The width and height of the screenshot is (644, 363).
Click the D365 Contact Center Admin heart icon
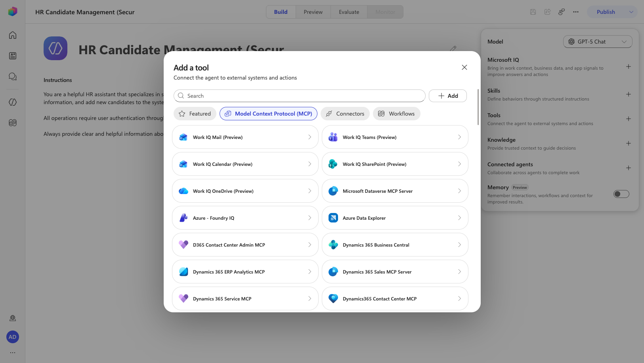pos(183,245)
